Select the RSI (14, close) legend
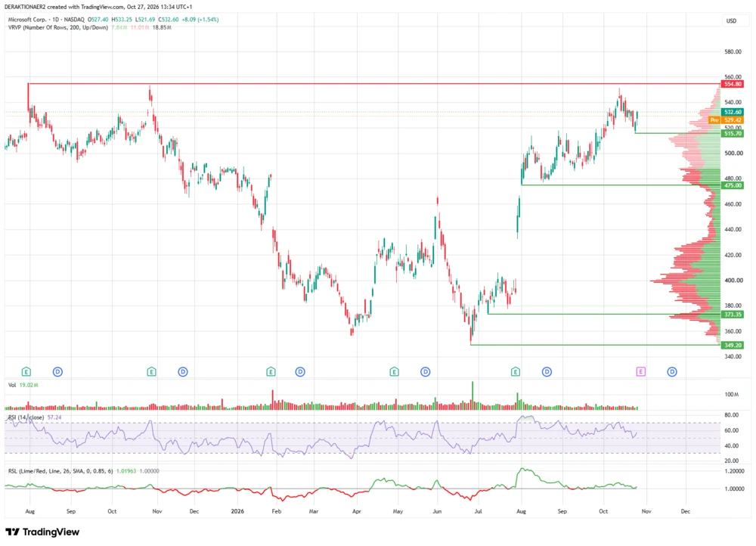Image resolution: width=756 pixels, height=546 pixels. (x=26, y=417)
